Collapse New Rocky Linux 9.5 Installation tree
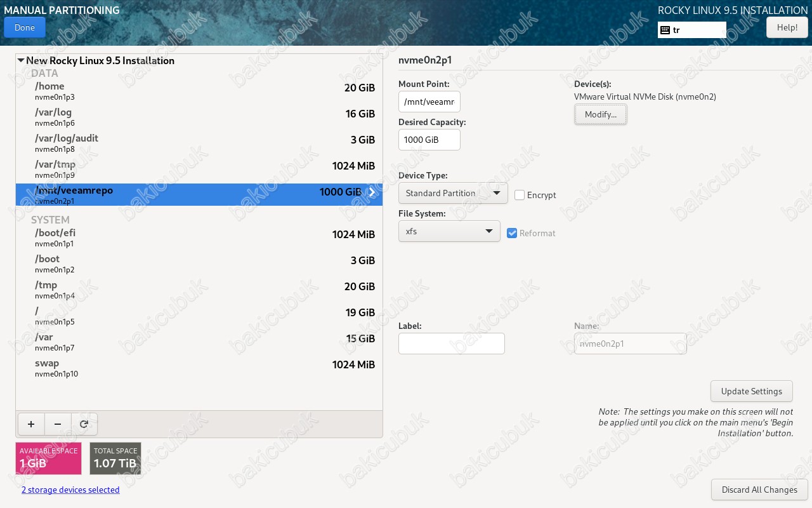 click(21, 60)
